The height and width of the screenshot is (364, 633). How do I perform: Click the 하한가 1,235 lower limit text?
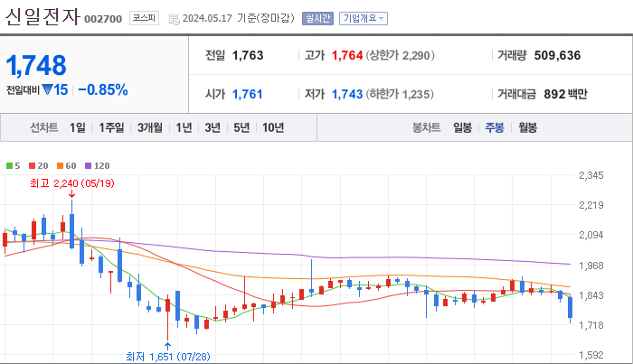click(400, 94)
